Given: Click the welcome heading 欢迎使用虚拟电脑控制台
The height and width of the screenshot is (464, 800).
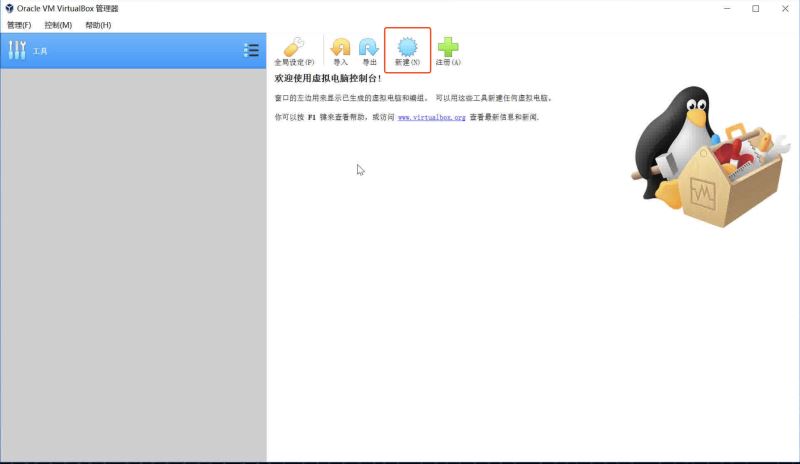Looking at the screenshot, I should tap(328, 77).
